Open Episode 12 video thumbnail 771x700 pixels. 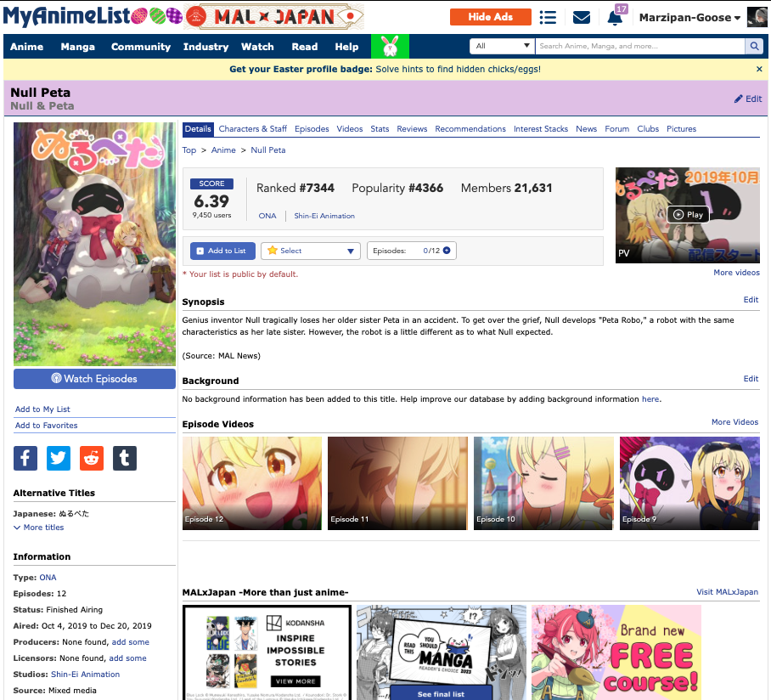click(x=251, y=483)
